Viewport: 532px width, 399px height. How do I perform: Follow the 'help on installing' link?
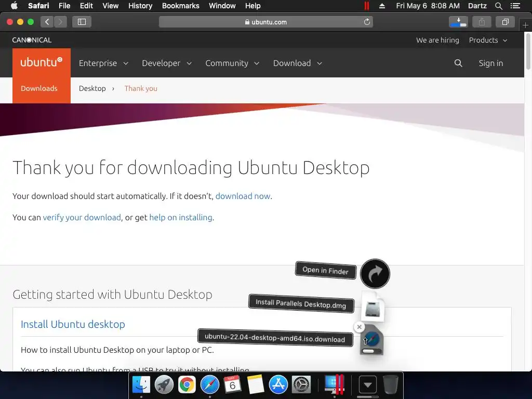[x=181, y=218]
